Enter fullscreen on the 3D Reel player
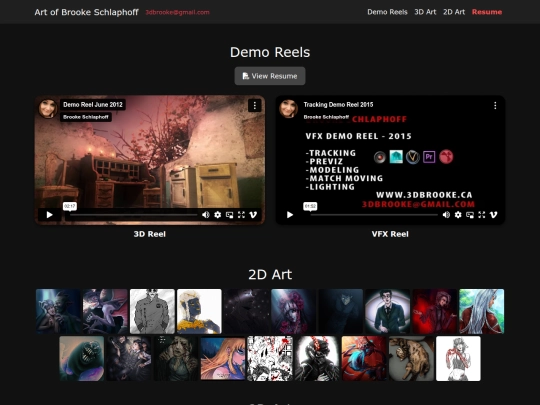 click(x=241, y=215)
